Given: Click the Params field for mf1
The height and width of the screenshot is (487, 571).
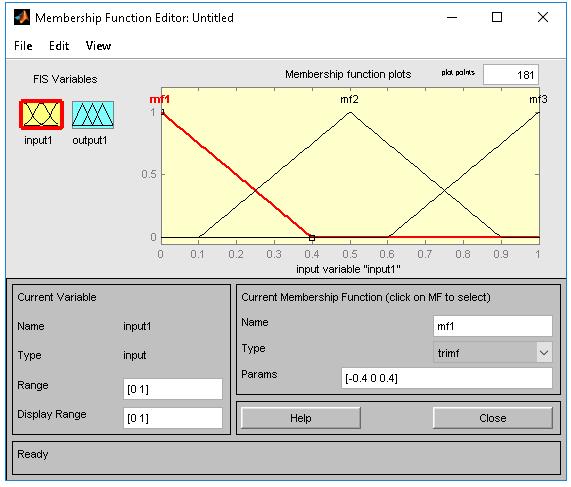Looking at the screenshot, I should click(x=447, y=378).
